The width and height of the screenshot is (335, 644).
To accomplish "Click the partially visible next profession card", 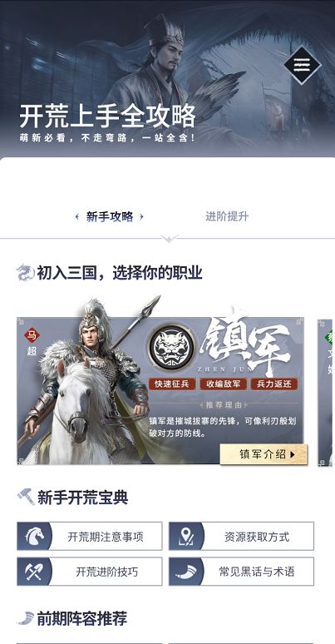I will tap(326, 392).
